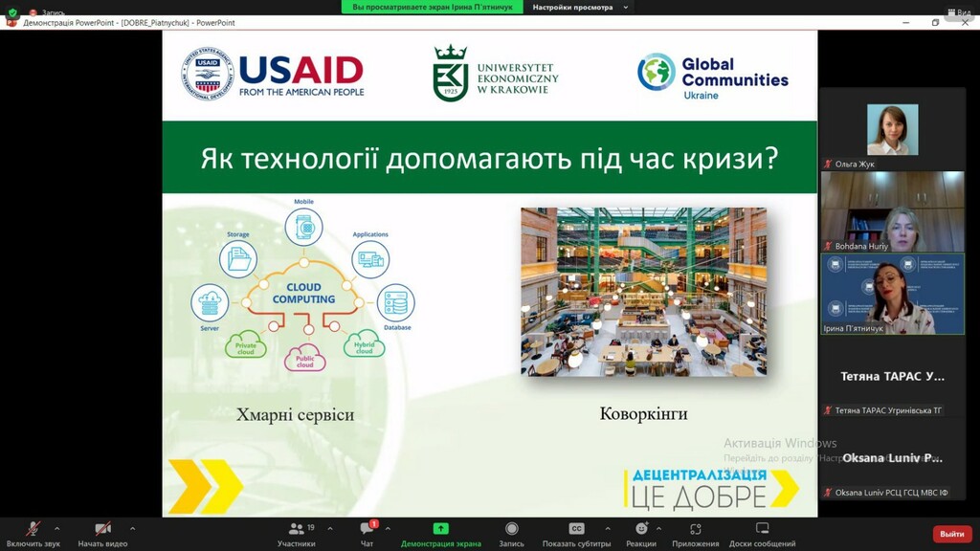This screenshot has height=551, width=980.
Task: Click the green encryption shield icon
Action: (12, 11)
